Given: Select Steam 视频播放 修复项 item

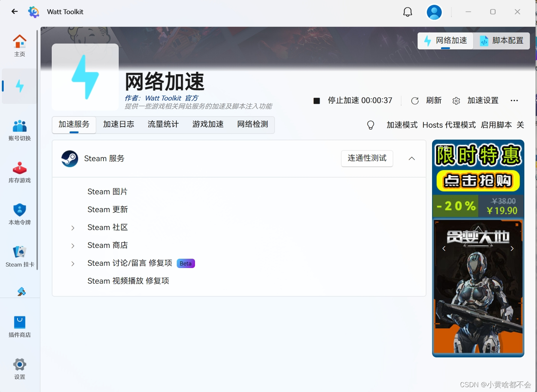Looking at the screenshot, I should tap(128, 281).
